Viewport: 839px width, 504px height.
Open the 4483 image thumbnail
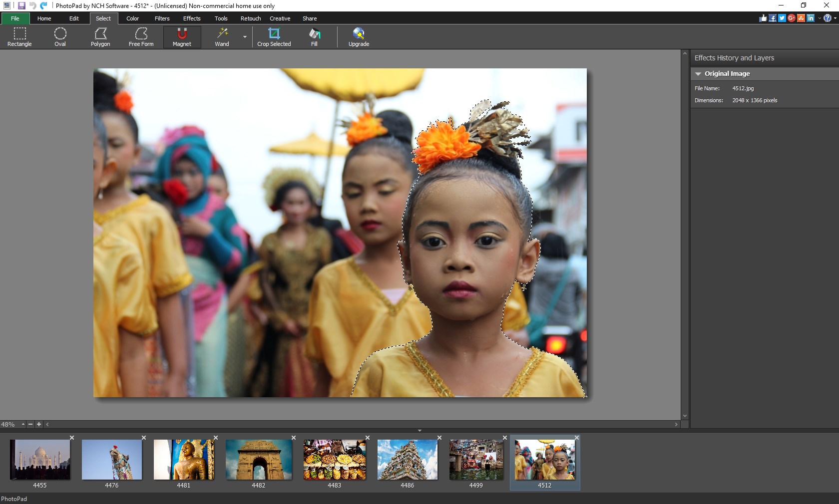coord(334,460)
